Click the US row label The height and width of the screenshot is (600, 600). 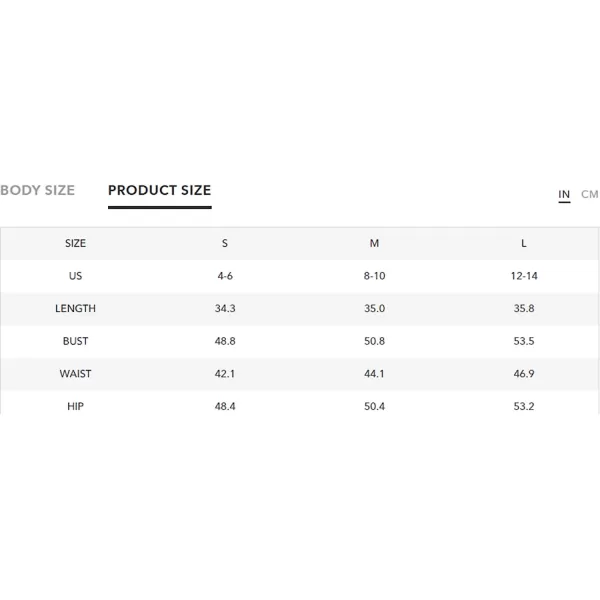tap(75, 276)
